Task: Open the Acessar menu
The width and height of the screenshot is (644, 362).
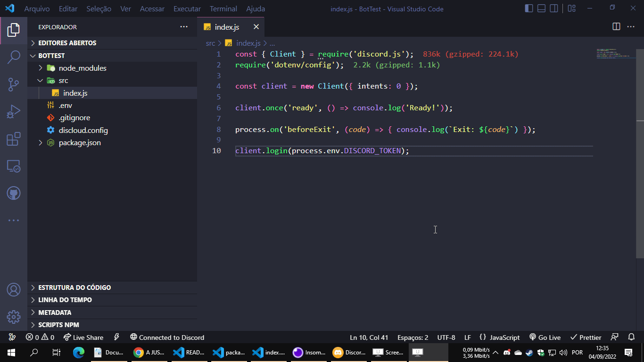Action: coord(152,8)
